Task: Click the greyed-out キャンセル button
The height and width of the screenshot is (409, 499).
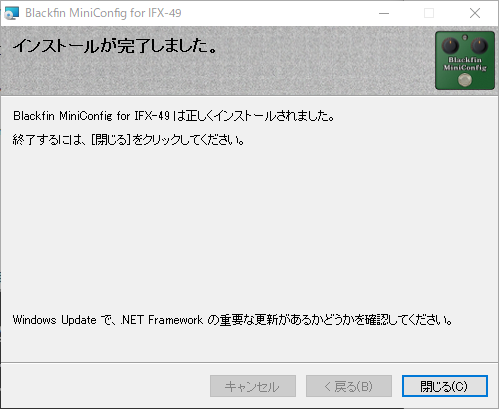Action: click(253, 386)
